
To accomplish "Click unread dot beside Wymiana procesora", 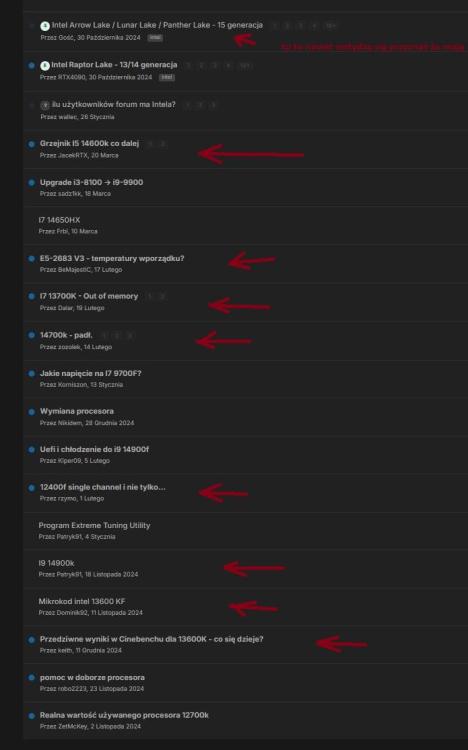I will point(32,412).
